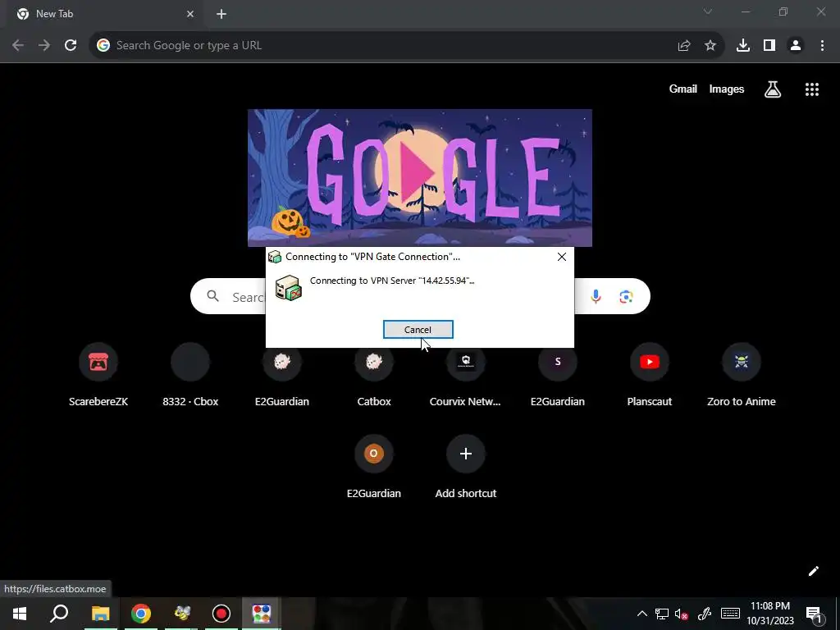Go back in browser history
The image size is (840, 630).
click(18, 46)
